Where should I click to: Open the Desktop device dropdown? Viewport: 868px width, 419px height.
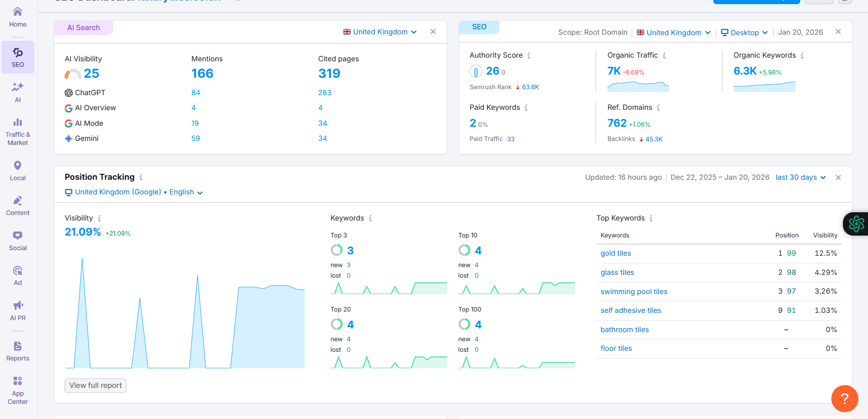click(744, 32)
